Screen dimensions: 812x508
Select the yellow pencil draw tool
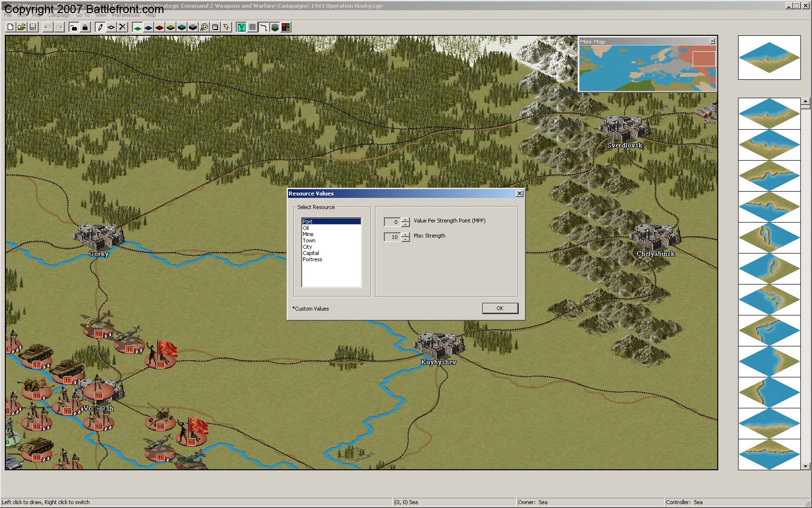100,27
